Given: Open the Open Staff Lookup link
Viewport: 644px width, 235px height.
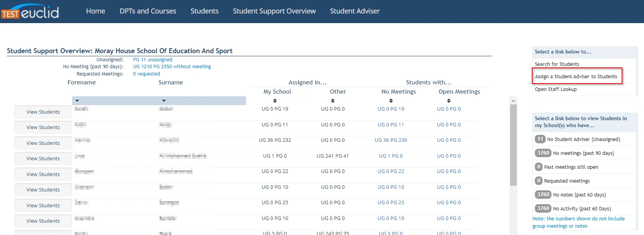Looking at the screenshot, I should [x=556, y=89].
